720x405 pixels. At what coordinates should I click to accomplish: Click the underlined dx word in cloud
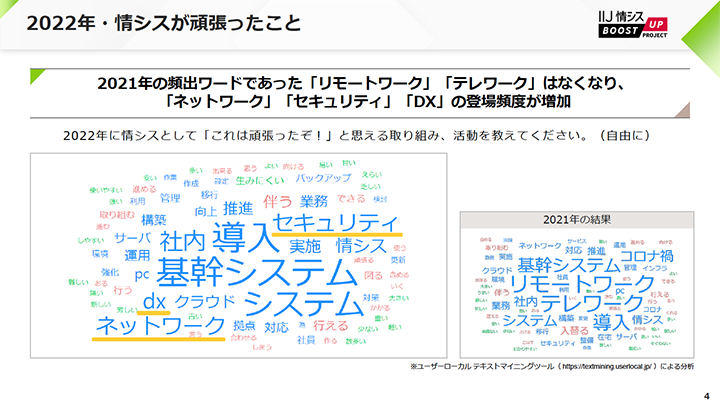[154, 302]
